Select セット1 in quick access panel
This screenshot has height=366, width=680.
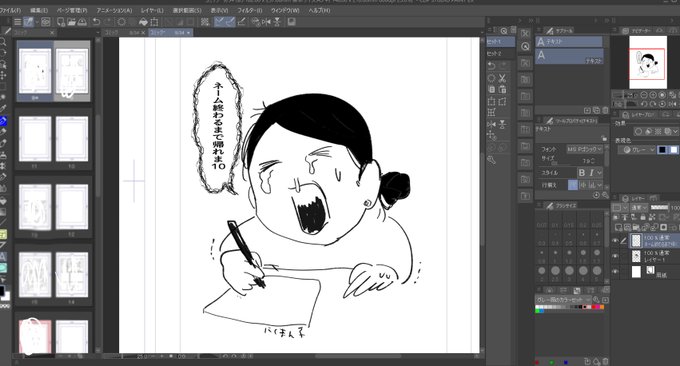500,42
